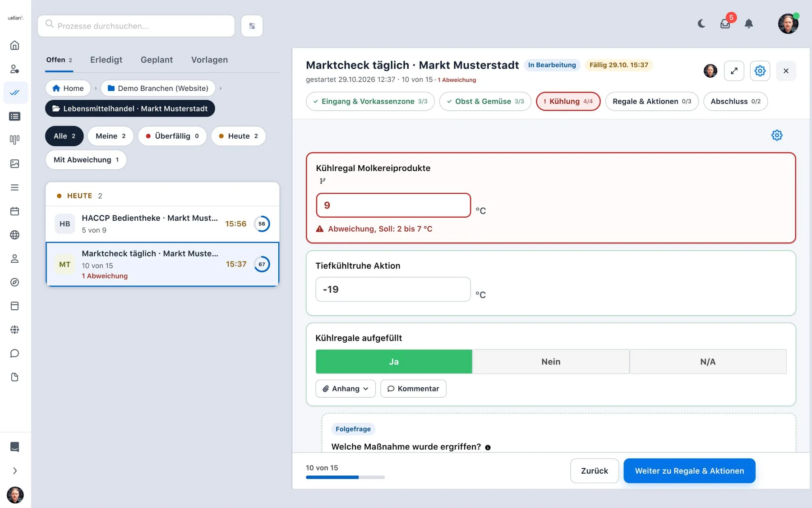Filter list by Meine
This screenshot has height=508, width=812.
click(x=111, y=136)
